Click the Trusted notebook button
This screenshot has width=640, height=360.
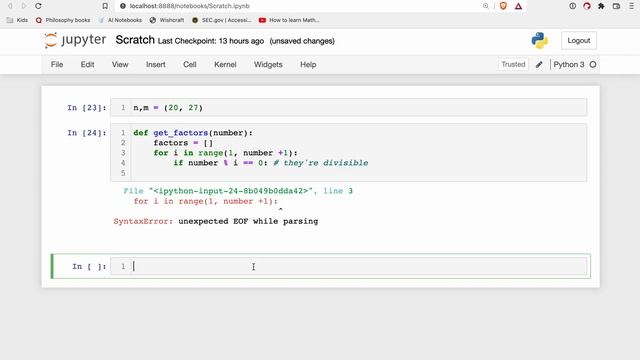513,64
